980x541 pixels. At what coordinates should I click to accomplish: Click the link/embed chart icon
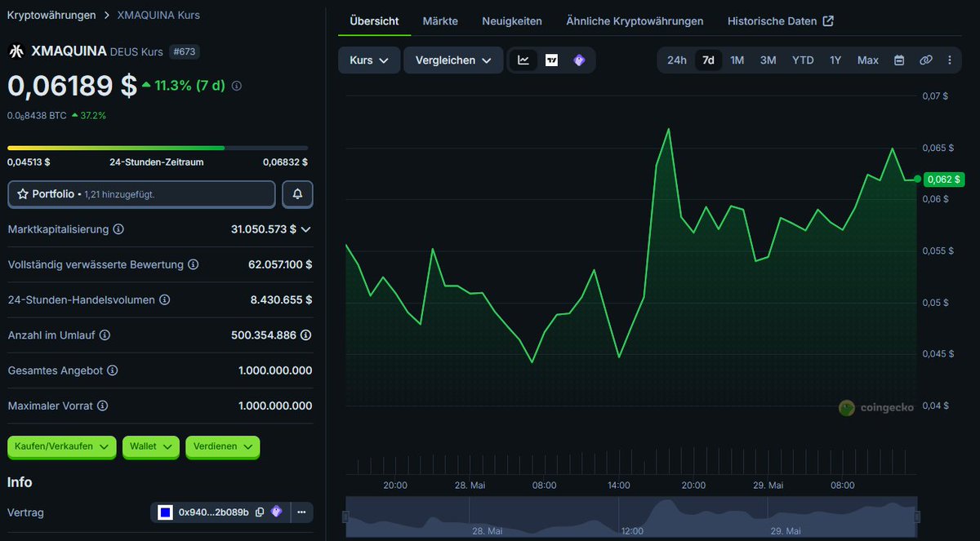coord(926,60)
